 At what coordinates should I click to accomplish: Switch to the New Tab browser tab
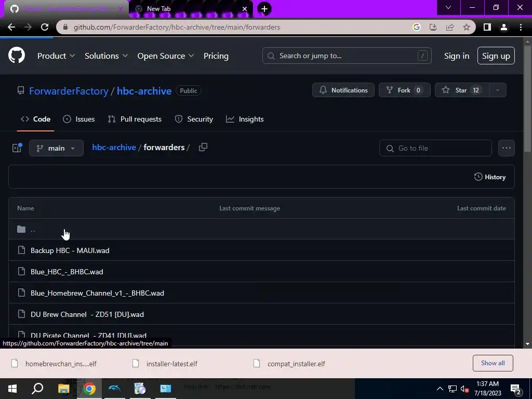pos(190,9)
